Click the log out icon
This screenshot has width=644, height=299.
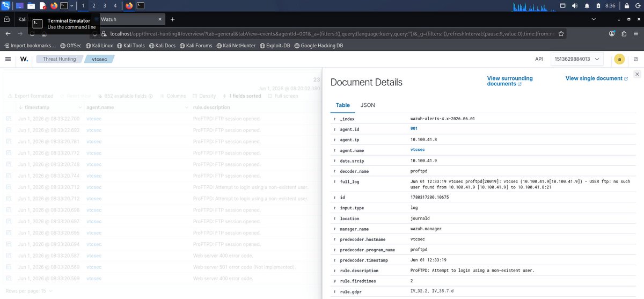[637, 5]
